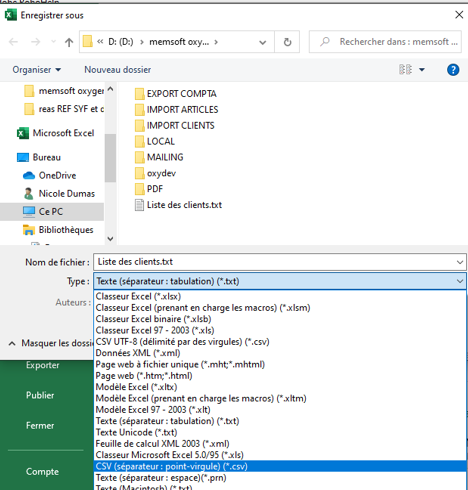468x490 pixels.
Task: Click the Back navigation arrow
Action: click(x=13, y=42)
